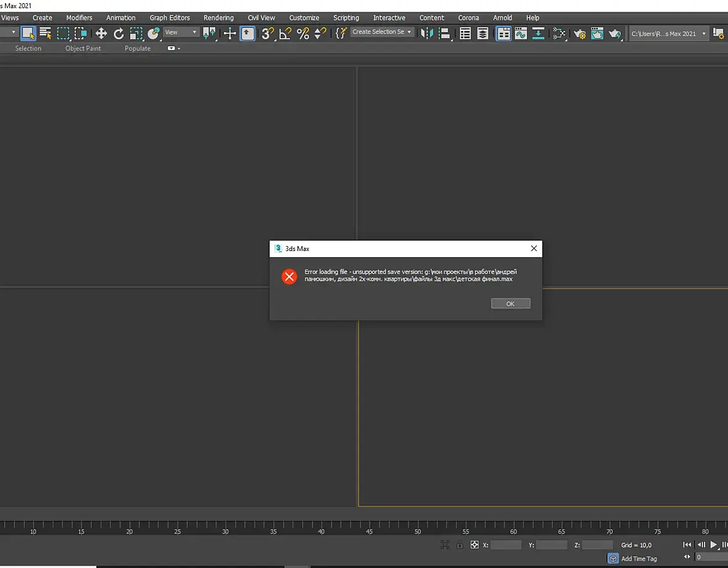Click Isolate Selection toggle icon
Screen dimensions: 728x568
coord(445,545)
